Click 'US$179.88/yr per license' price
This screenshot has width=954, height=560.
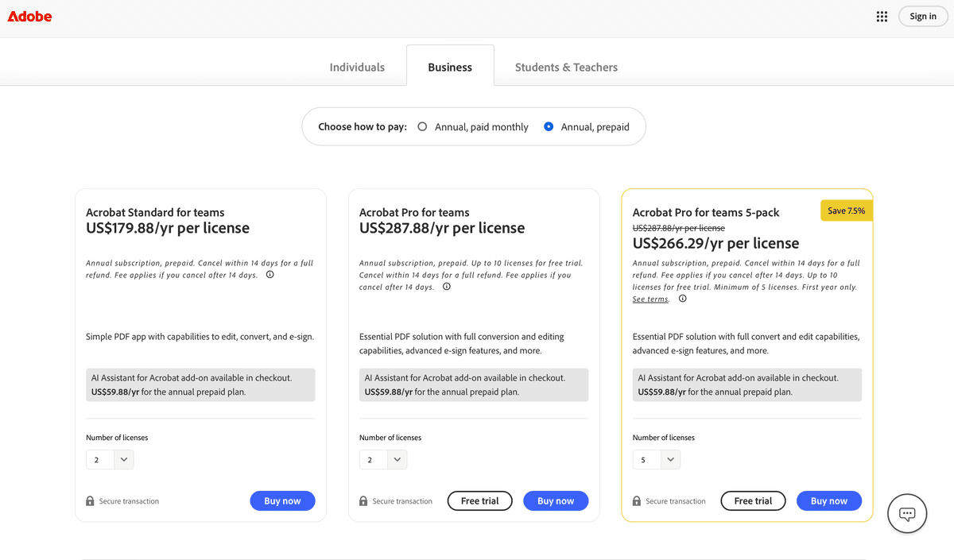click(x=168, y=228)
